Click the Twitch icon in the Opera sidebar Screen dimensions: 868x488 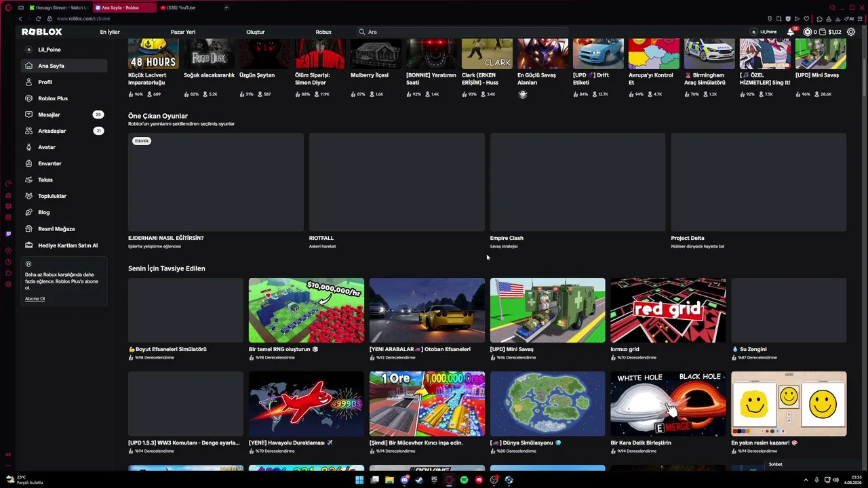pos(8,234)
